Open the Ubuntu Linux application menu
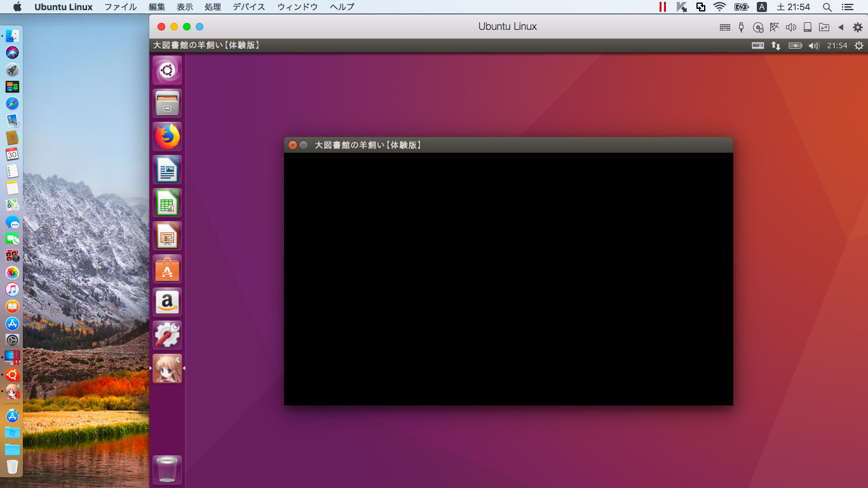 click(64, 7)
